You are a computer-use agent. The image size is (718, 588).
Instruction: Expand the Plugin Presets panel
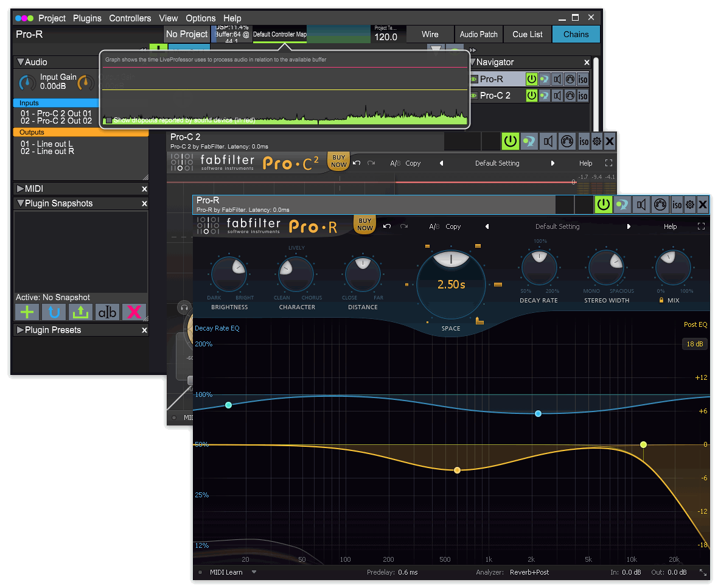pyautogui.click(x=21, y=331)
